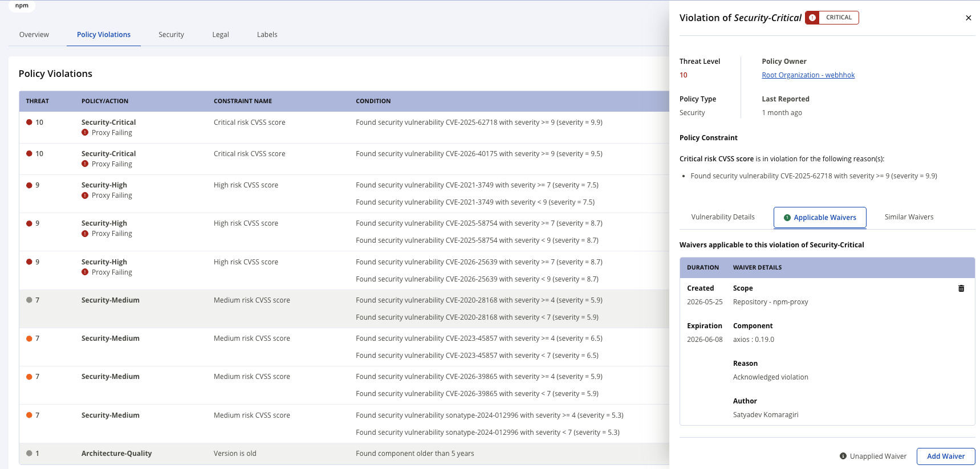Open the Overview tab

tap(34, 35)
